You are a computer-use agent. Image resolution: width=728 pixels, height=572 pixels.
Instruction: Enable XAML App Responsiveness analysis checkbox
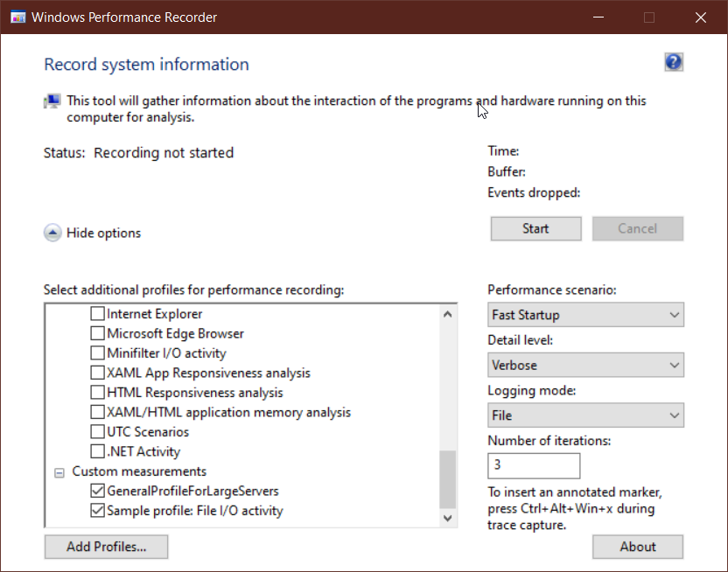[x=97, y=373]
